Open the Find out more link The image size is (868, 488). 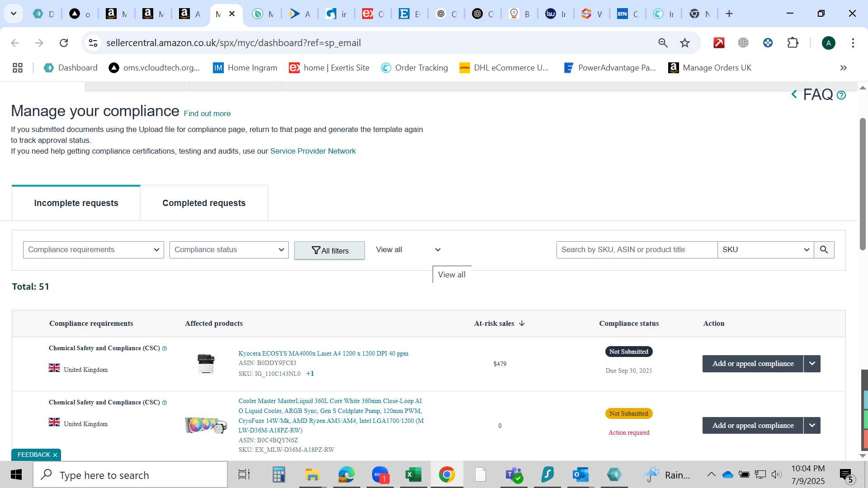click(x=207, y=113)
